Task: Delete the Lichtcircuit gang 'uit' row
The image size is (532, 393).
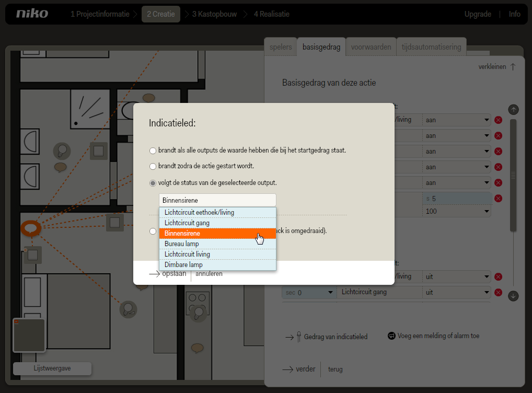Action: (498, 293)
